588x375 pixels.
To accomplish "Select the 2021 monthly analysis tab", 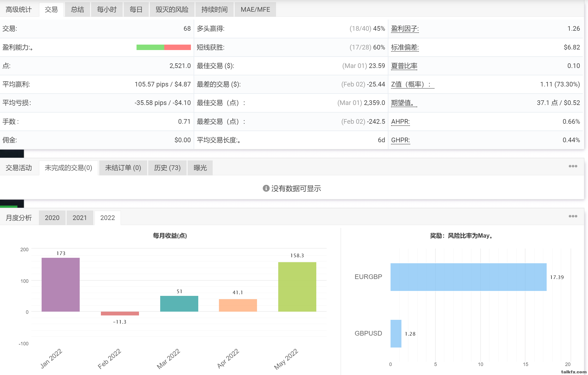I will click(x=80, y=218).
